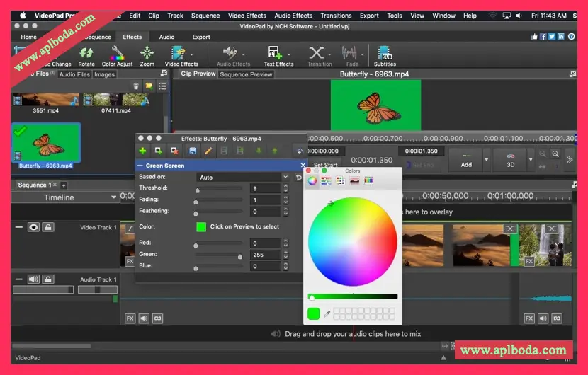Toggle lock on Audio Track 1
This screenshot has width=588, height=375.
click(x=48, y=279)
